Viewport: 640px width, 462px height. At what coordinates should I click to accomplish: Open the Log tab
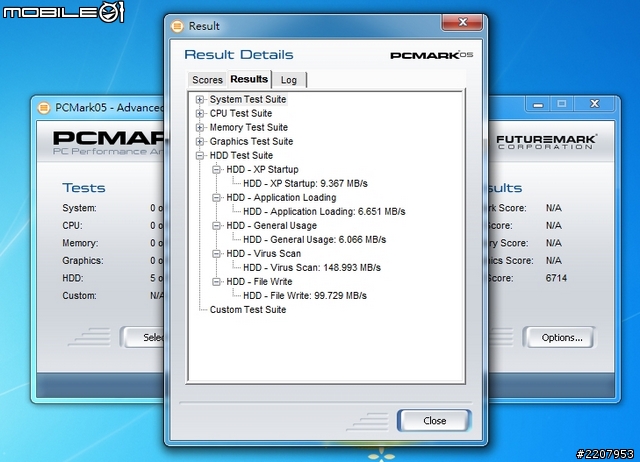pyautogui.click(x=289, y=80)
